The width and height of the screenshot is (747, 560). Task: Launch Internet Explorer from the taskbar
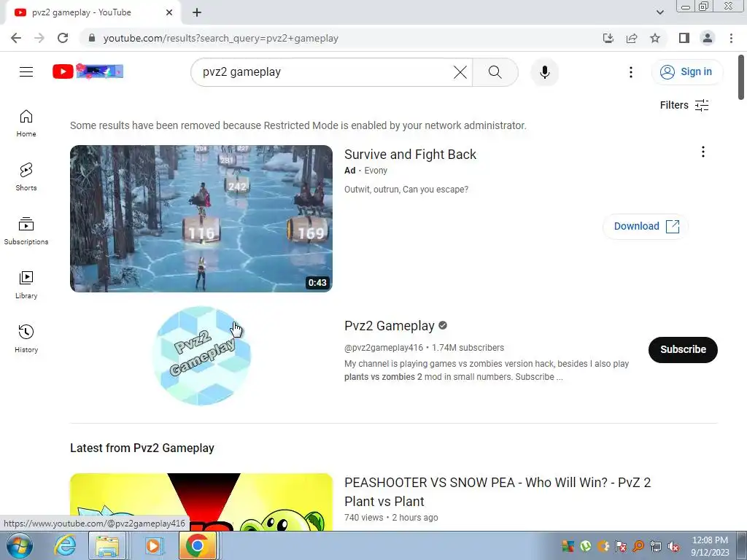click(65, 545)
